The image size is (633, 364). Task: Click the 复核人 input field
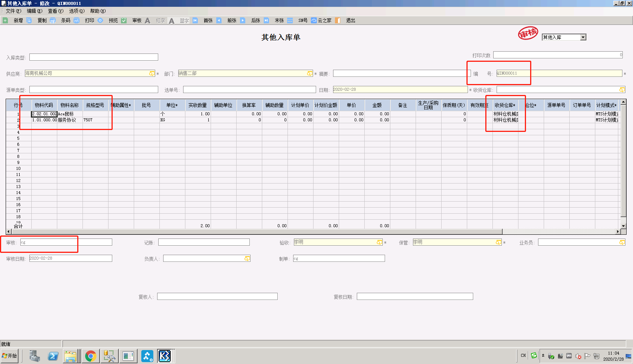(217, 297)
